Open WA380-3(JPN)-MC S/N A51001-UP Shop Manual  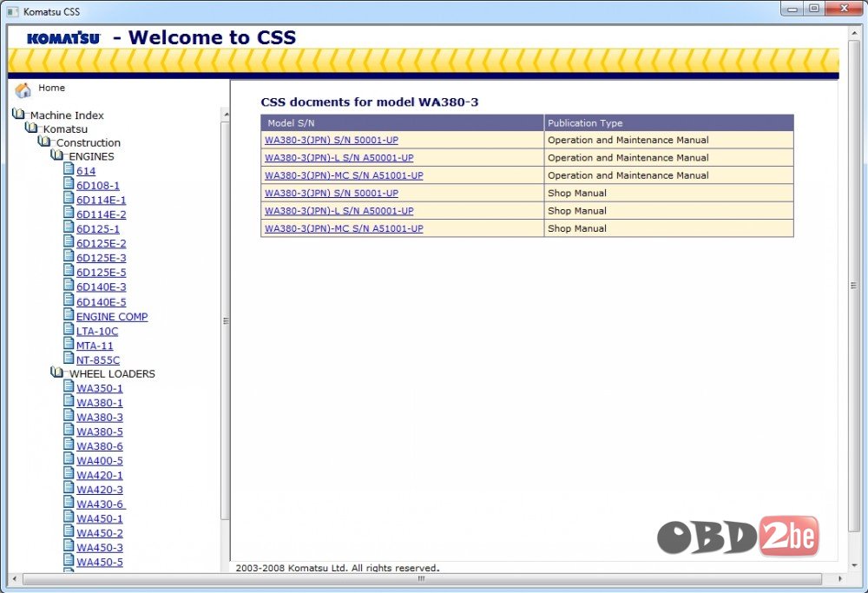tap(344, 228)
